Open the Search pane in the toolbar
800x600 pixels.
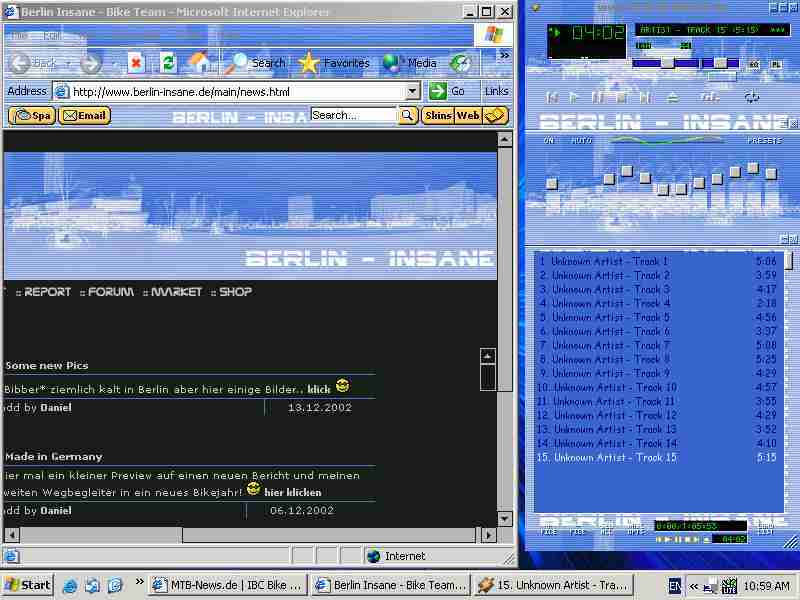[255, 63]
